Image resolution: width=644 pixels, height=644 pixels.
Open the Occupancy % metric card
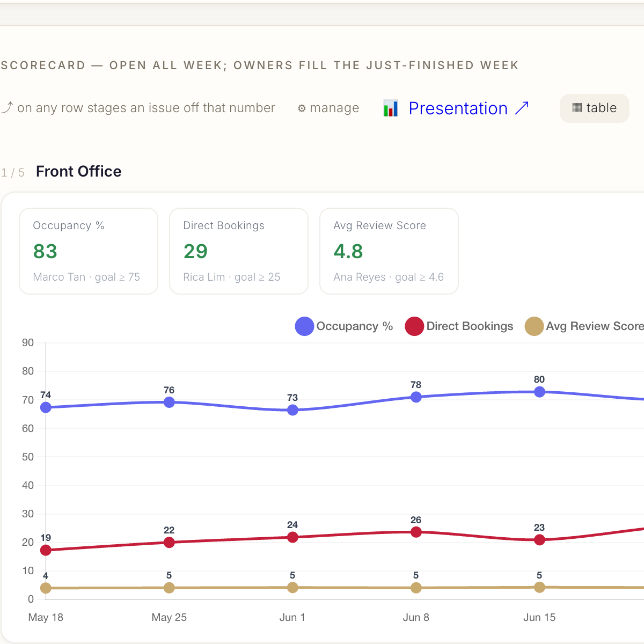pyautogui.click(x=89, y=251)
